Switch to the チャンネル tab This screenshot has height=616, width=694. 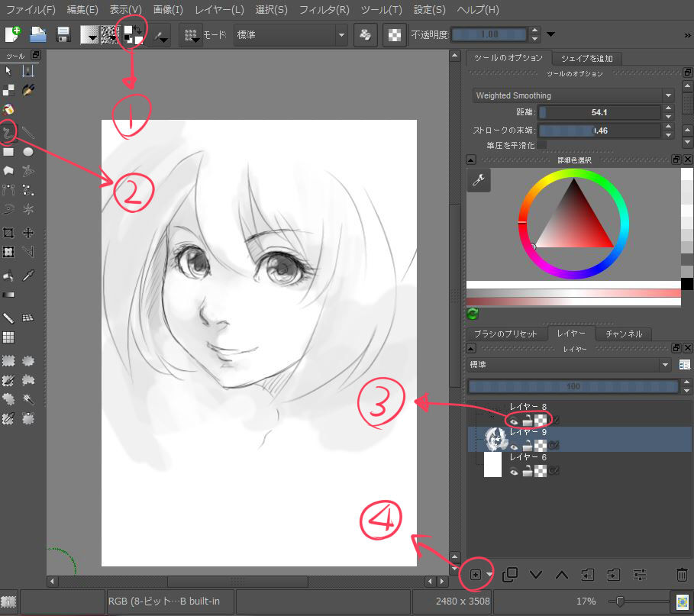[x=624, y=334]
